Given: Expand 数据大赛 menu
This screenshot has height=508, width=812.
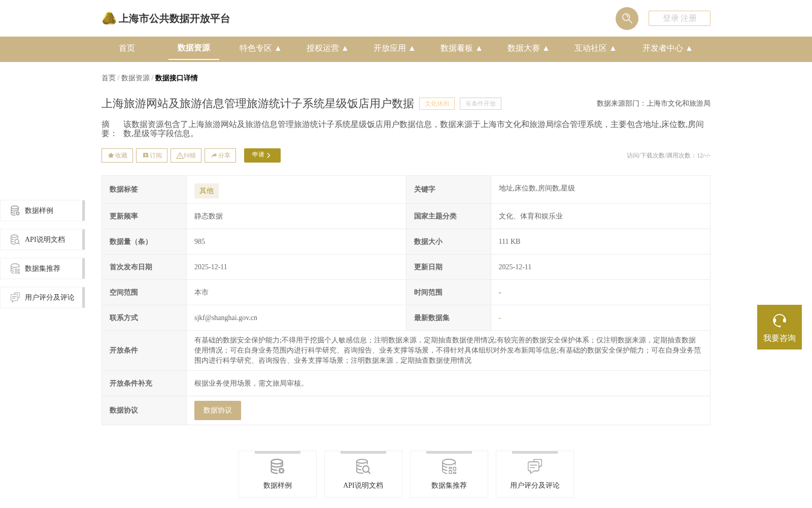Looking at the screenshot, I should [528, 48].
